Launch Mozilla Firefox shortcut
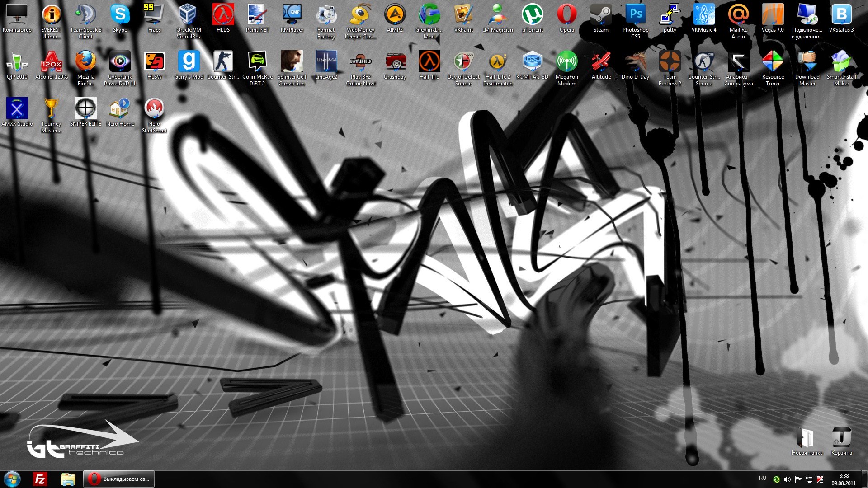This screenshot has width=868, height=488. coord(85,68)
